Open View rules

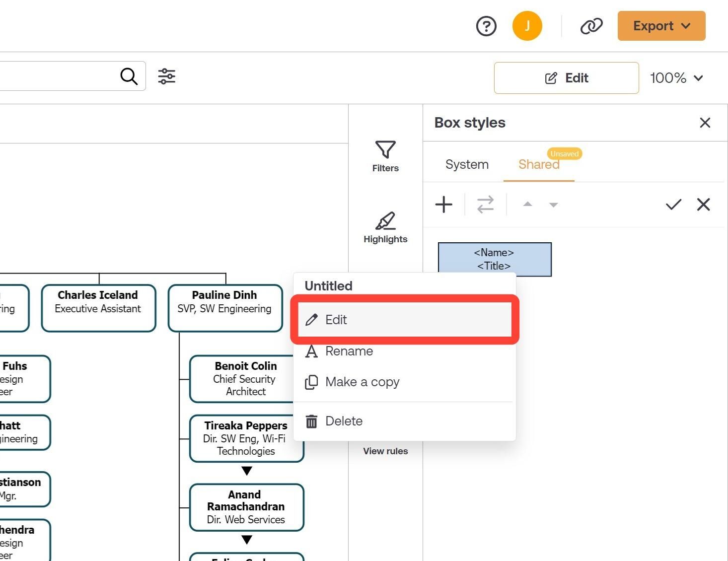(385, 451)
